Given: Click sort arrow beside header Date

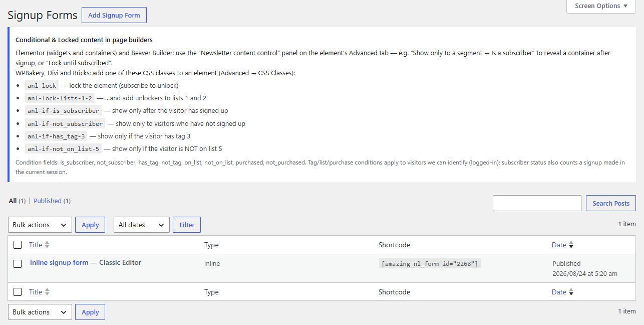Looking at the screenshot, I should (571, 245).
